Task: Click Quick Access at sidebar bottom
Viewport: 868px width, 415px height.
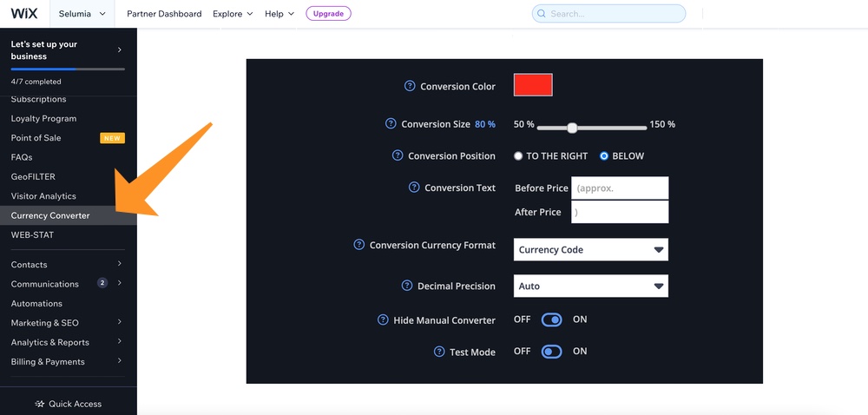Action: pyautogui.click(x=69, y=404)
